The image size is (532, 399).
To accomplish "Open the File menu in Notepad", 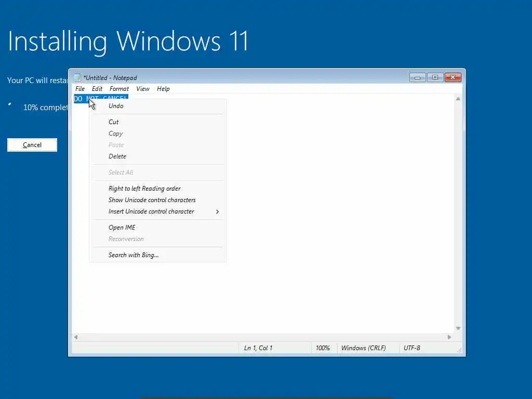I will pyautogui.click(x=80, y=89).
